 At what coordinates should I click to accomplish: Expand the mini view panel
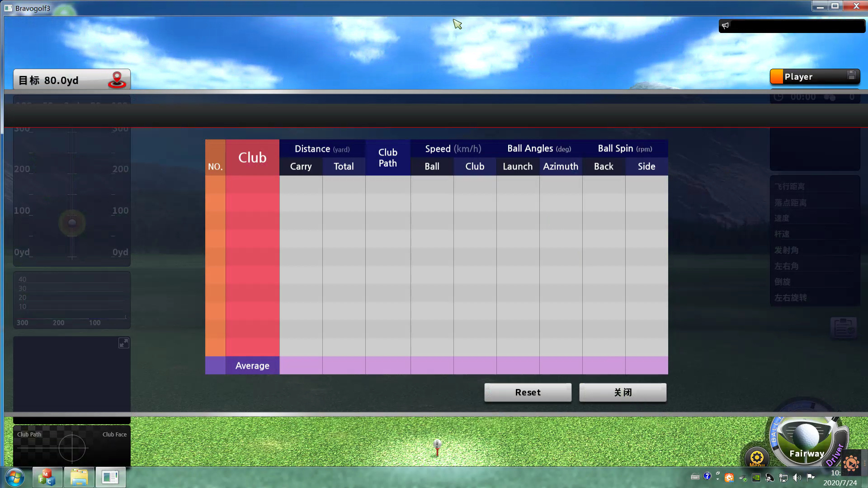[x=123, y=343]
